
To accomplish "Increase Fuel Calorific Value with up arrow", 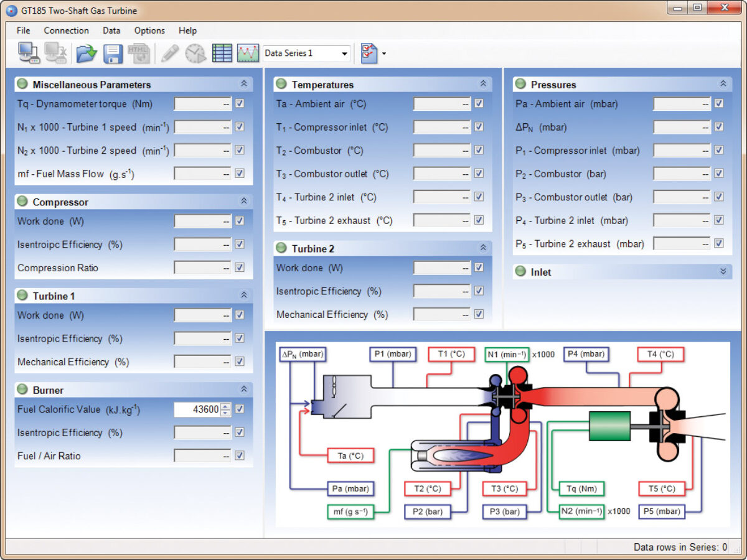I will tap(226, 406).
